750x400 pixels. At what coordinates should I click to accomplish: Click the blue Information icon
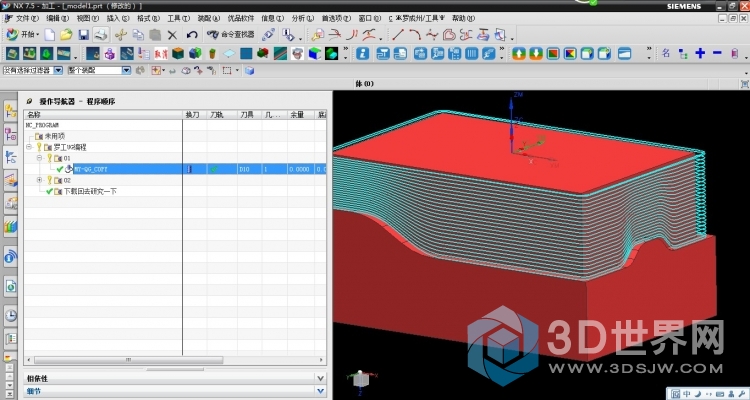[x=363, y=53]
